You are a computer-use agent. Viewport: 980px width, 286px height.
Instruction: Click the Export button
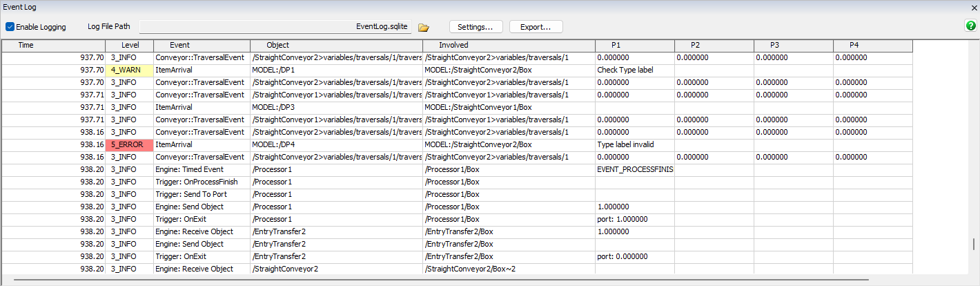(x=536, y=27)
